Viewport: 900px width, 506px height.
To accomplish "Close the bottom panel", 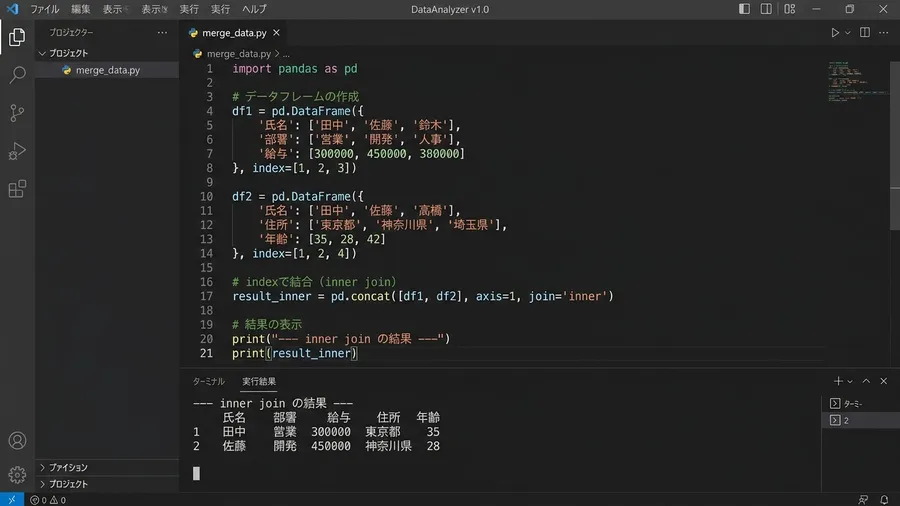I will pos(883,381).
